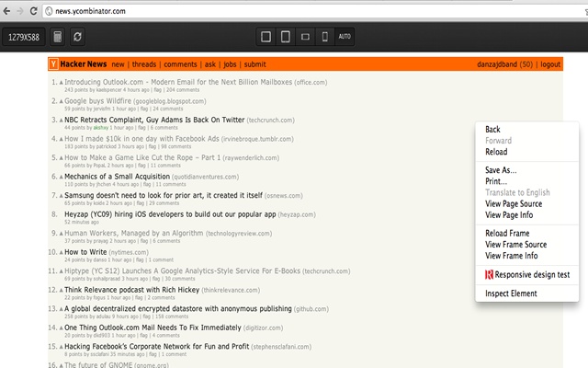This screenshot has width=588, height=368.
Task: Open the Introducing Outlook.com story
Action: (x=178, y=82)
